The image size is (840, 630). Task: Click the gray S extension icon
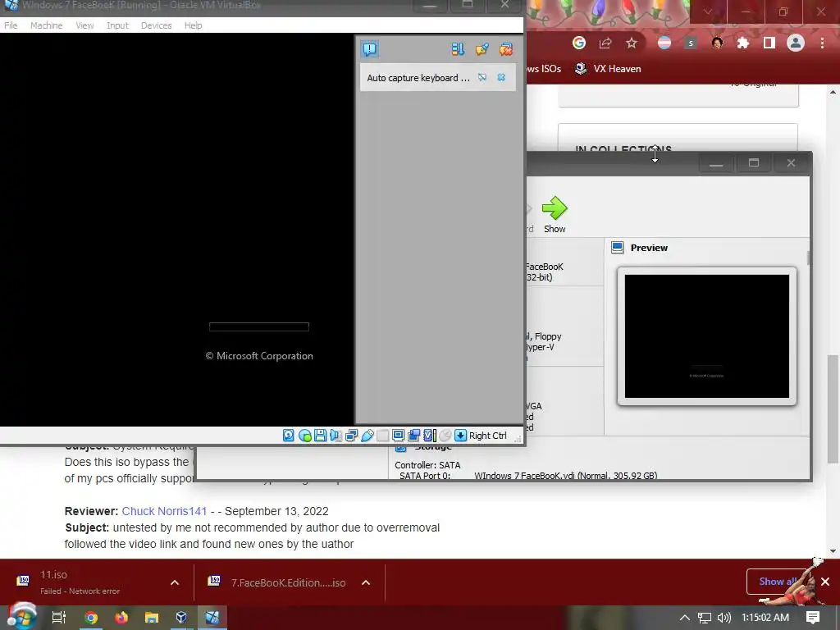[x=691, y=43]
